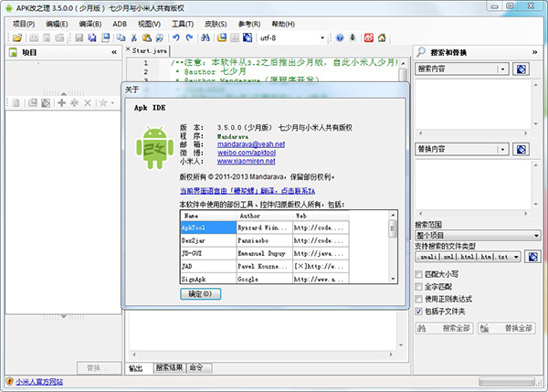Click the shield icon in status bar

click(9, 381)
